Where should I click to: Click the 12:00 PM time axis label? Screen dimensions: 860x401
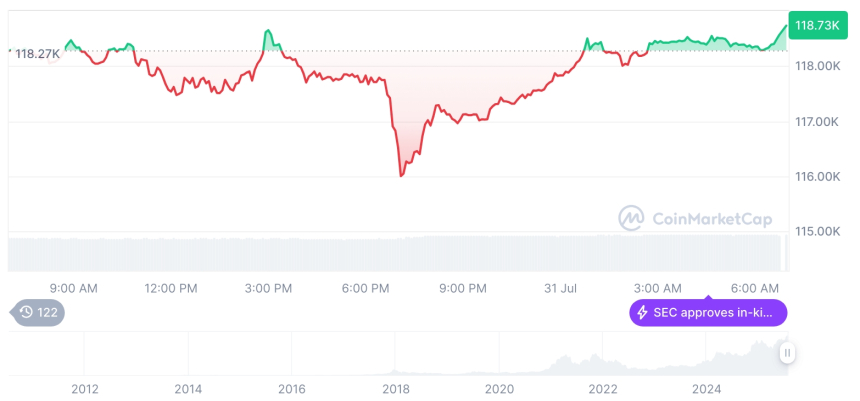click(171, 288)
